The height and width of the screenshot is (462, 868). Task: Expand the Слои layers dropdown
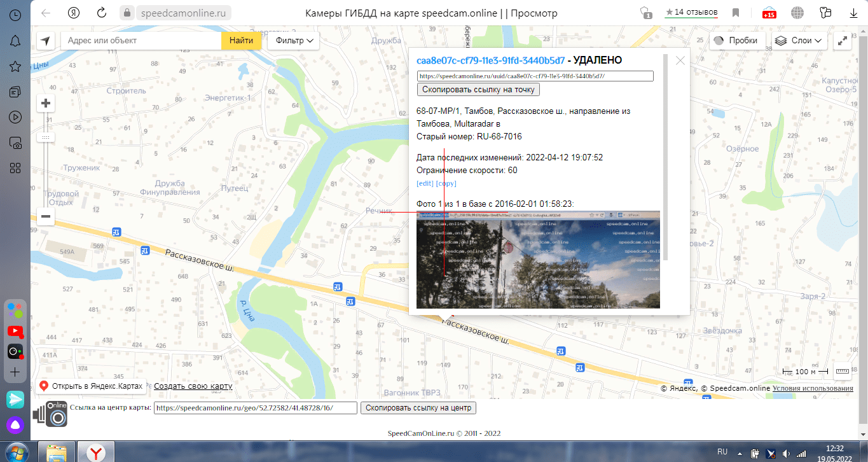point(799,41)
